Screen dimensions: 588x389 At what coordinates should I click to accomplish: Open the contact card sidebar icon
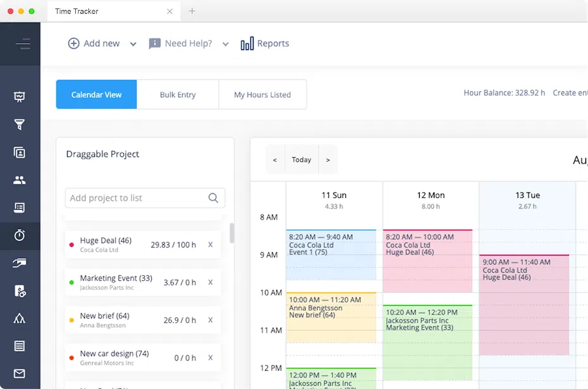tap(20, 152)
